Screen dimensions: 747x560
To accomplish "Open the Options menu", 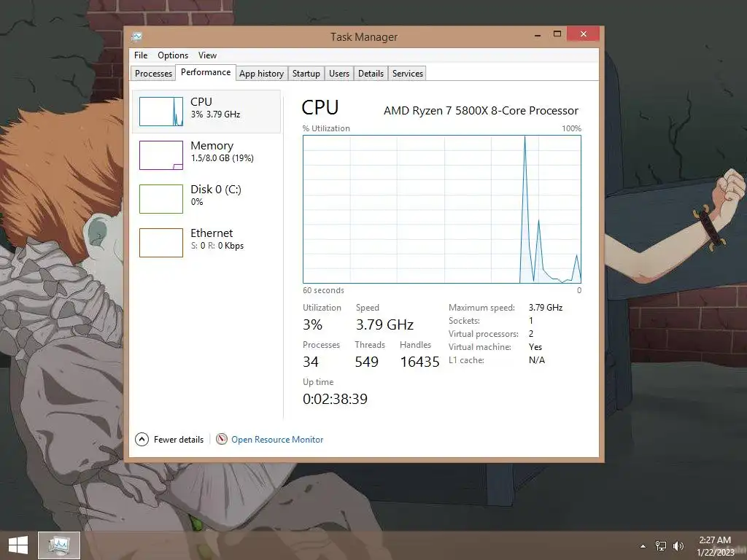I will [x=173, y=55].
